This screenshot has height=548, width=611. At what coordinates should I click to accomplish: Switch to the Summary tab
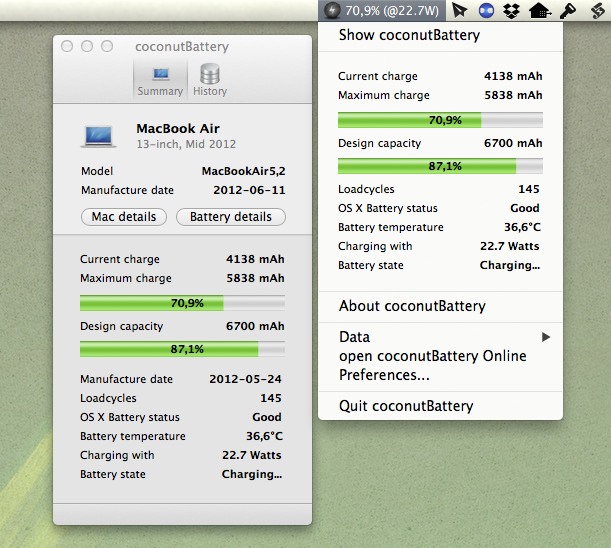[x=160, y=80]
